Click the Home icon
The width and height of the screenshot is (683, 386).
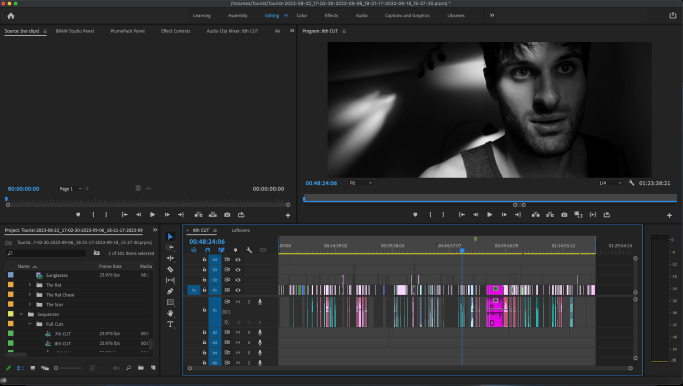point(11,16)
